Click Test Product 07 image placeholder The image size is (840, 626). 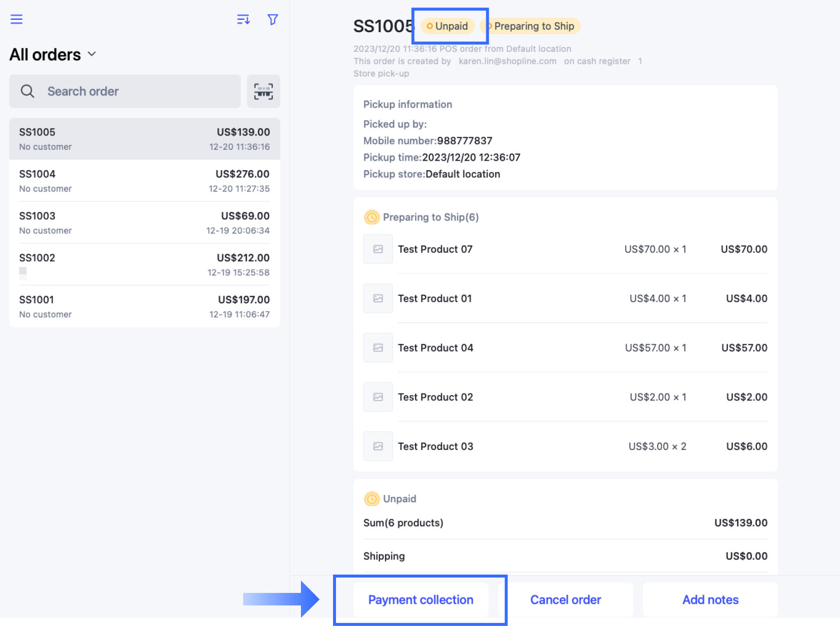(x=378, y=249)
